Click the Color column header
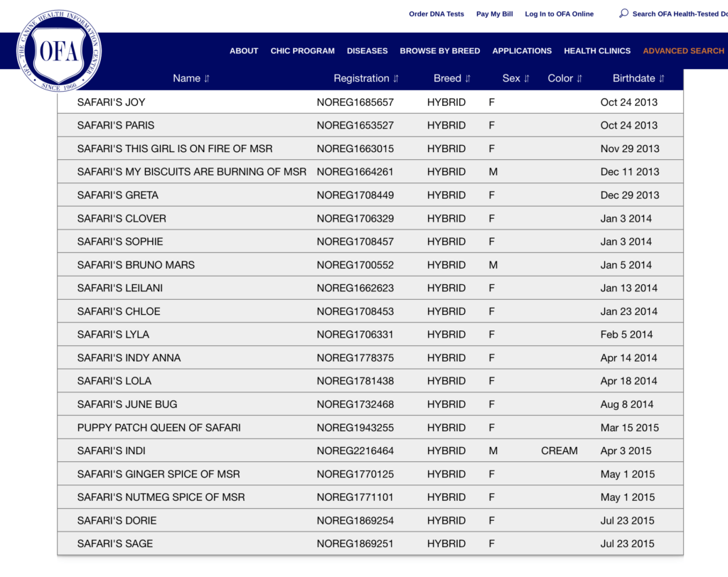The height and width of the screenshot is (577, 728). (560, 78)
